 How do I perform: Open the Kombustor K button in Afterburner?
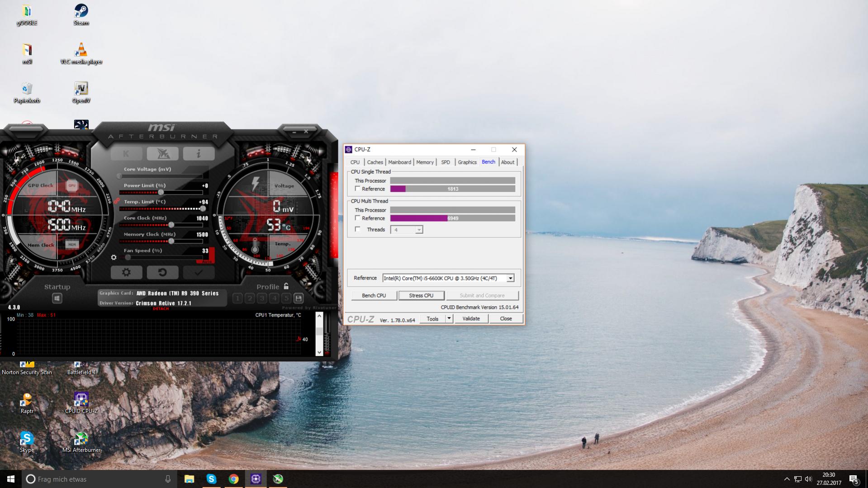pos(126,154)
